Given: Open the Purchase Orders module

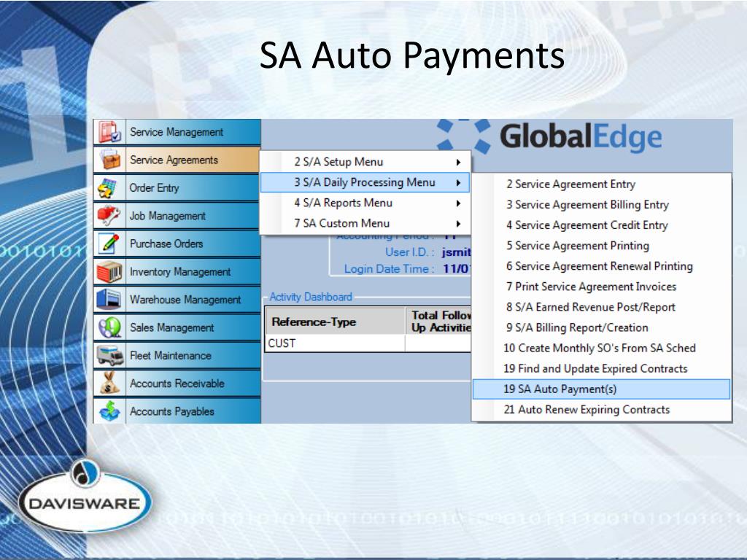Looking at the screenshot, I should 177,244.
